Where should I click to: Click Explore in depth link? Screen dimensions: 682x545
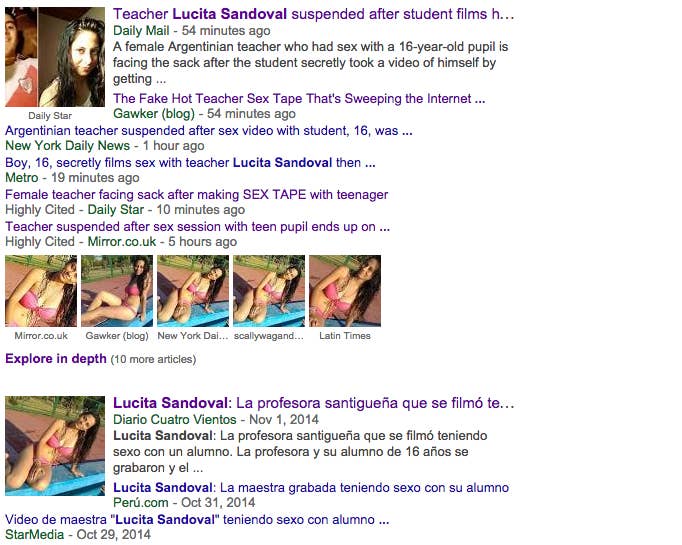[x=56, y=358]
